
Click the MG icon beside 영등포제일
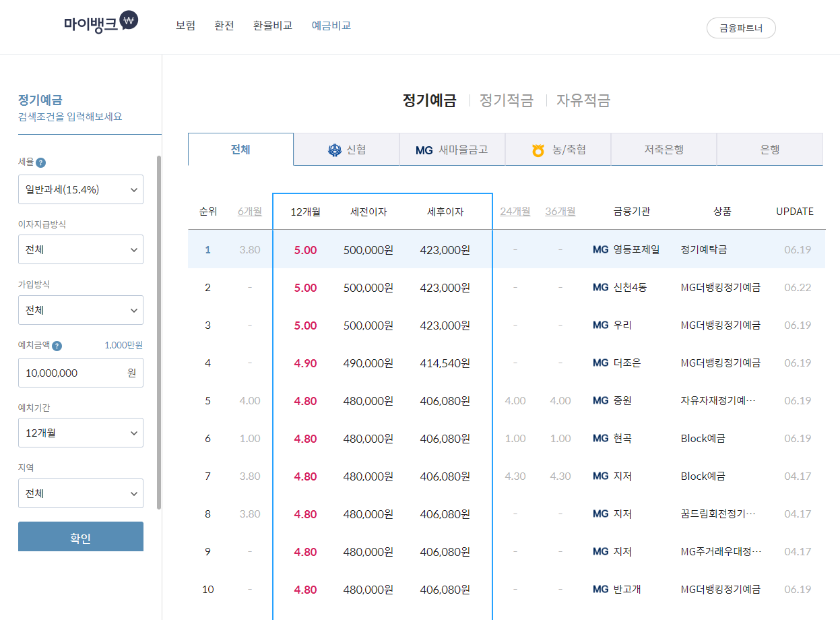pyautogui.click(x=600, y=249)
